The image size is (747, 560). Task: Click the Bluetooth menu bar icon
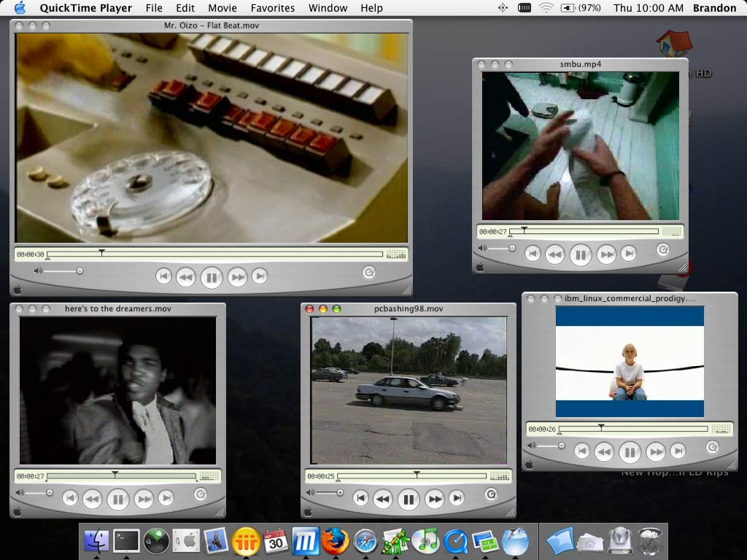pyautogui.click(x=503, y=8)
